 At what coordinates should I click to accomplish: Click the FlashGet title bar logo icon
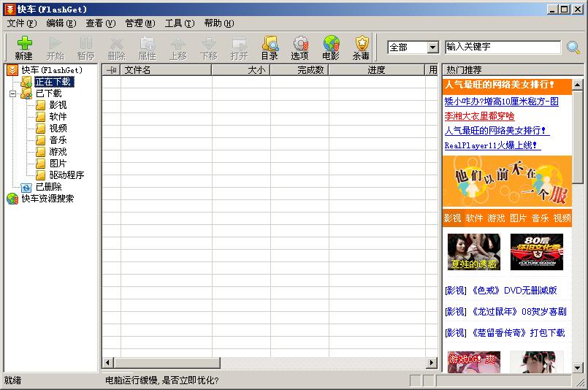[x=10, y=9]
